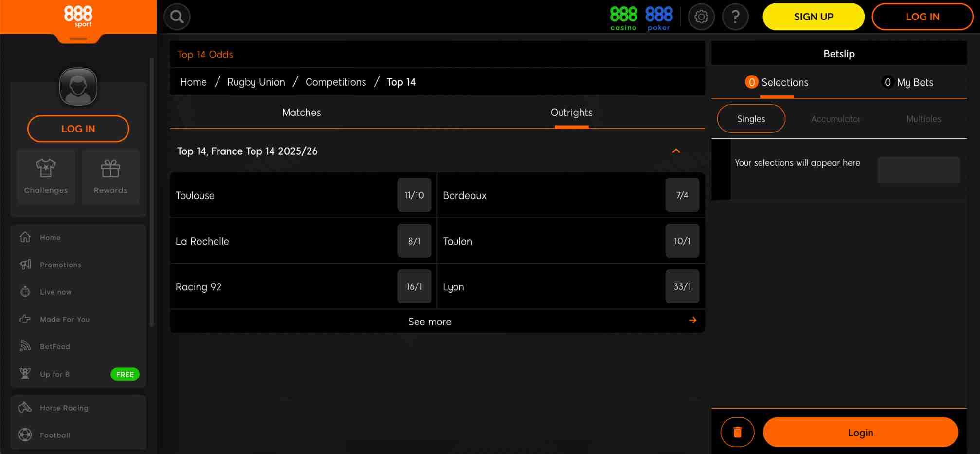Image resolution: width=980 pixels, height=454 pixels.
Task: Click the FREE badge beside Up for 8
Action: tap(125, 374)
